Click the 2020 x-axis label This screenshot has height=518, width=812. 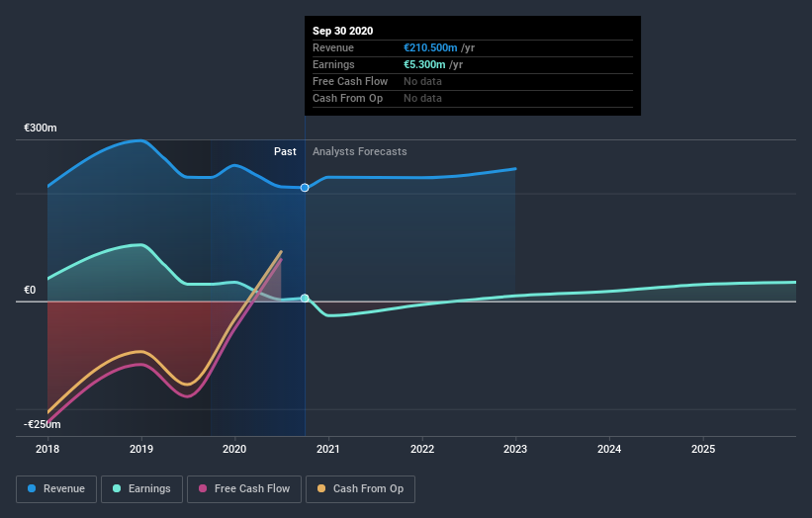(x=234, y=449)
